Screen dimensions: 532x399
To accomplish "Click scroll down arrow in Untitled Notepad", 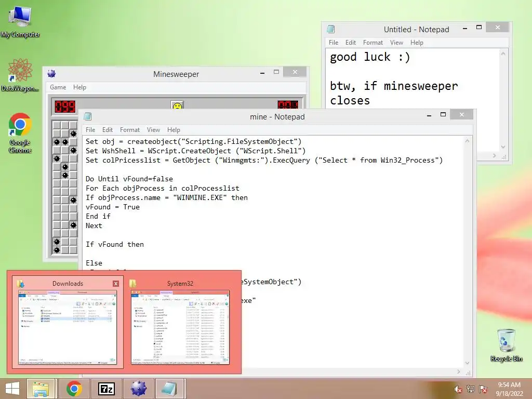I will click(503, 147).
